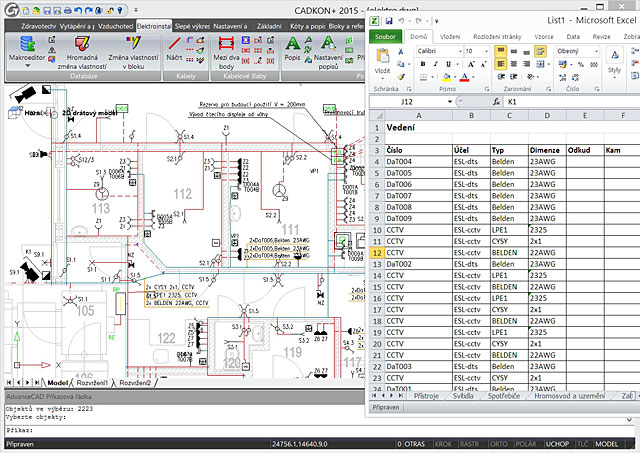The height and width of the screenshot is (453, 640).
Task: Open the Name Box dropdown arrow
Action: (x=449, y=102)
